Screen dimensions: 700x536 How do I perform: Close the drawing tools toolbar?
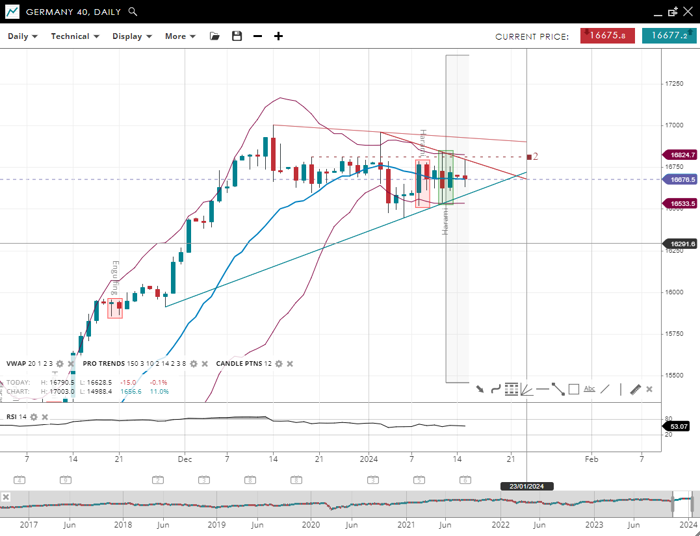click(x=650, y=389)
